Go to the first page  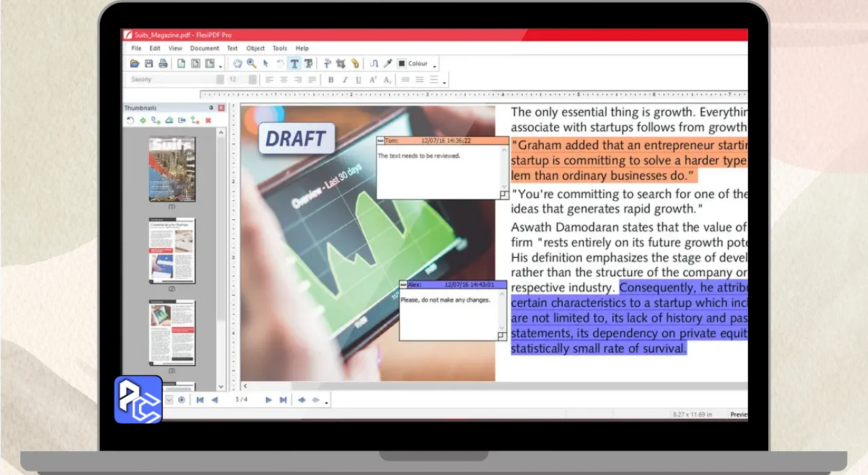click(200, 400)
